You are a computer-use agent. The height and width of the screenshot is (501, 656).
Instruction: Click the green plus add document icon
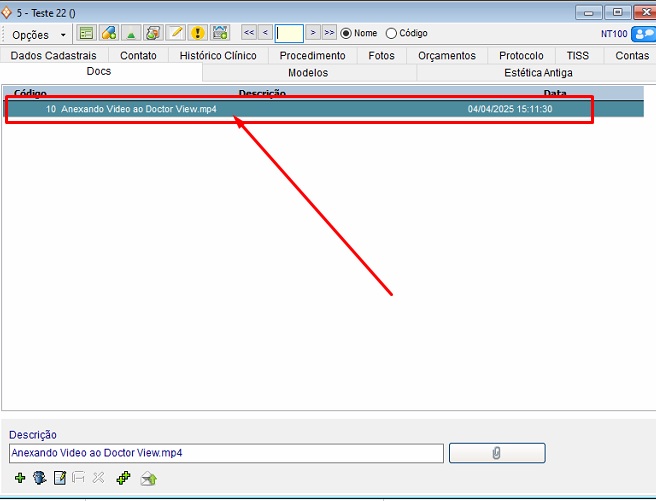coord(20,478)
